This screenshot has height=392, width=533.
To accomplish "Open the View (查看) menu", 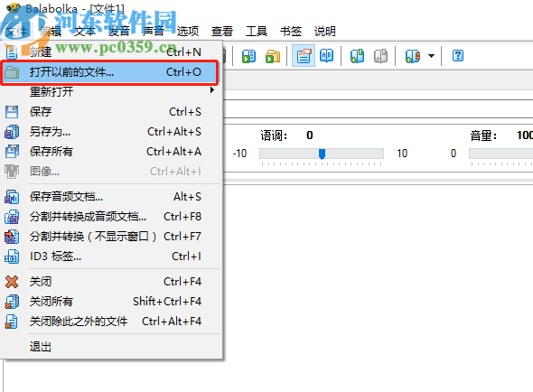I will pos(222,32).
